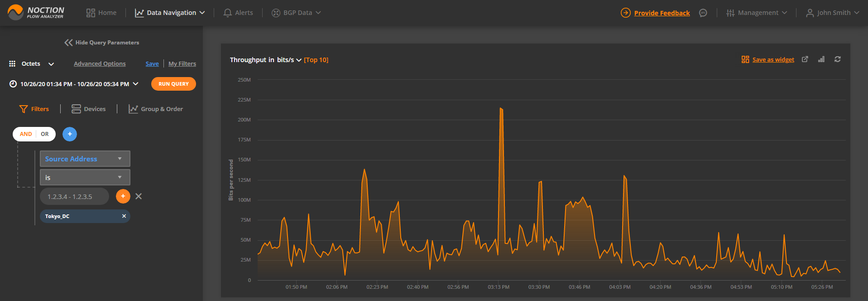Switch to the Devices tab
The width and height of the screenshot is (868, 301).
[89, 109]
